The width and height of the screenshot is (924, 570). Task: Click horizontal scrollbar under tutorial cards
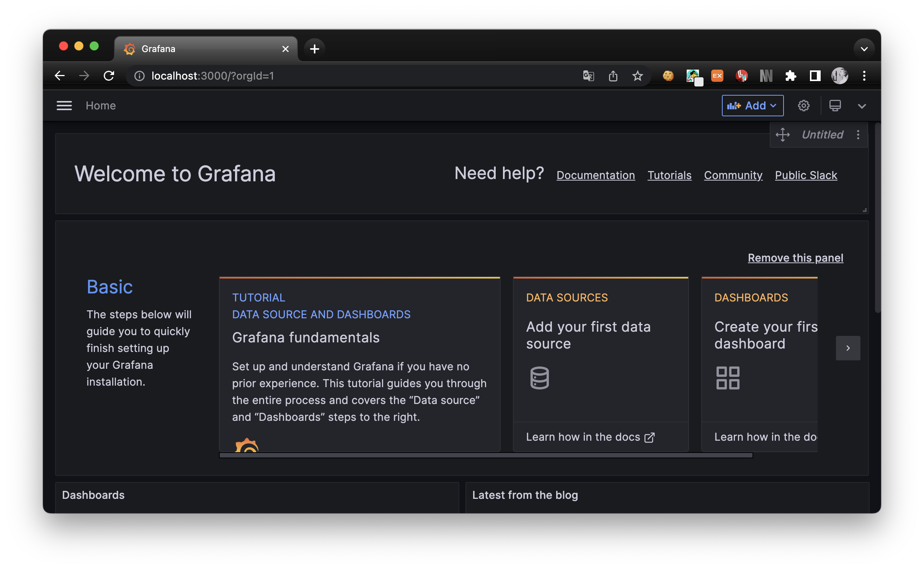click(x=485, y=455)
